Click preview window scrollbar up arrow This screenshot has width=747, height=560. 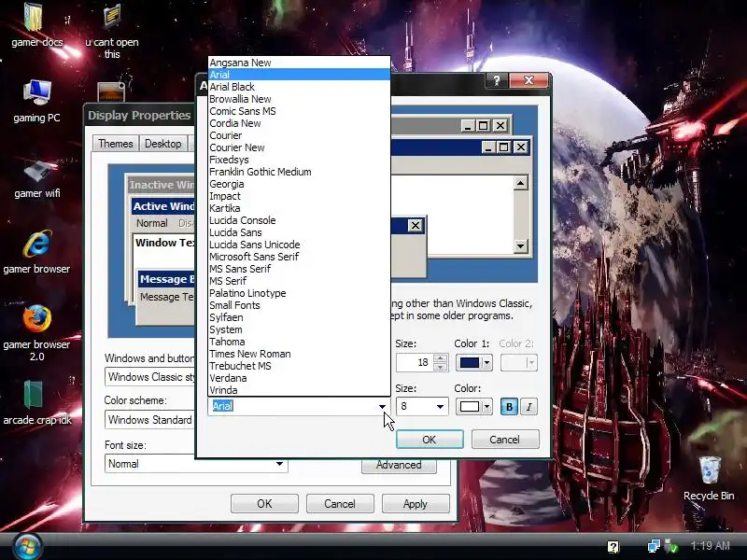coord(520,182)
